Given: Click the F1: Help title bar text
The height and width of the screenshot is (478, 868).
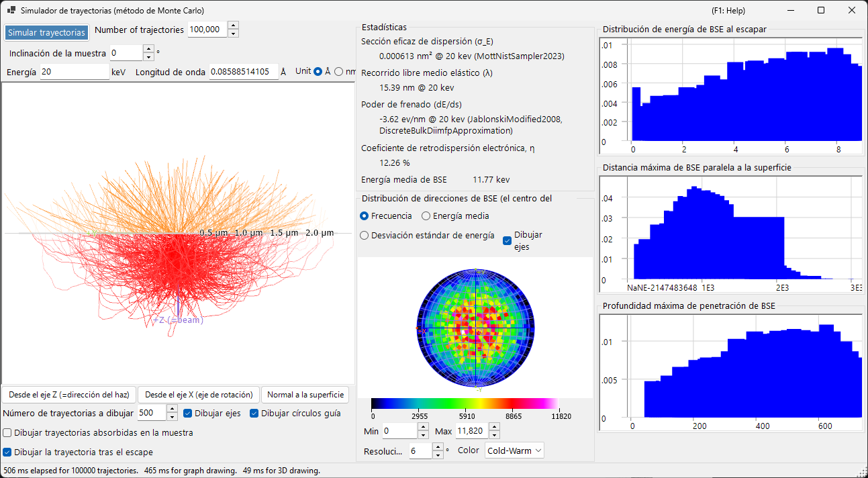Looking at the screenshot, I should point(728,11).
